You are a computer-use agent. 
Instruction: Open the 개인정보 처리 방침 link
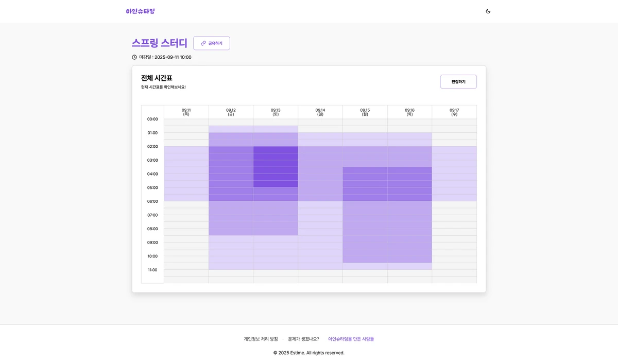tap(261, 339)
